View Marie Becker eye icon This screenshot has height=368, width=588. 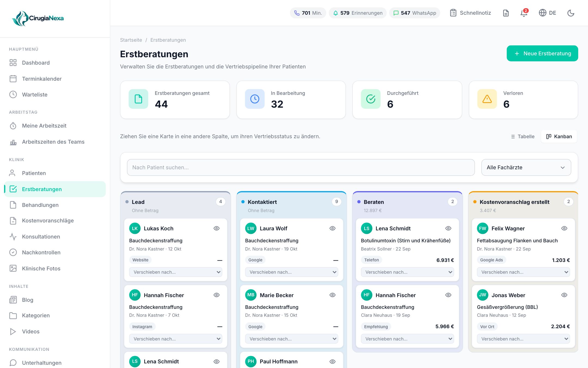[x=332, y=295]
